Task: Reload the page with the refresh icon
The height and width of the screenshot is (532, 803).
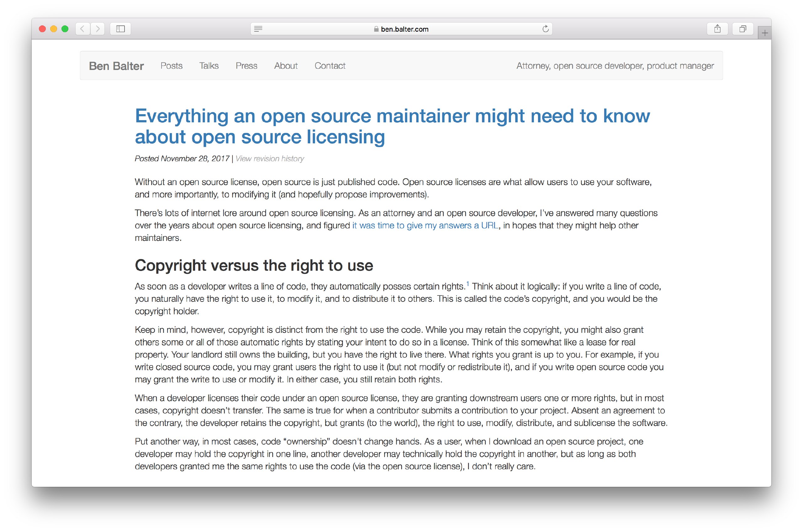Action: (x=545, y=29)
